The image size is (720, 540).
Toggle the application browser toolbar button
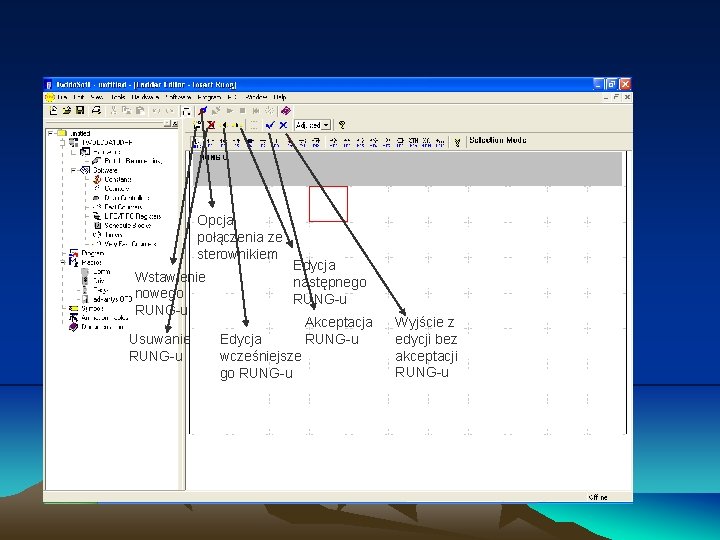coord(186,111)
